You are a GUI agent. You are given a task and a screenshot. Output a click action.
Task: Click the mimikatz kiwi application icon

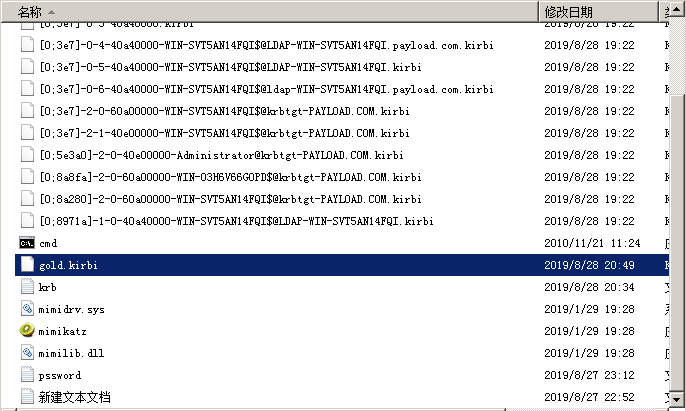pos(27,331)
